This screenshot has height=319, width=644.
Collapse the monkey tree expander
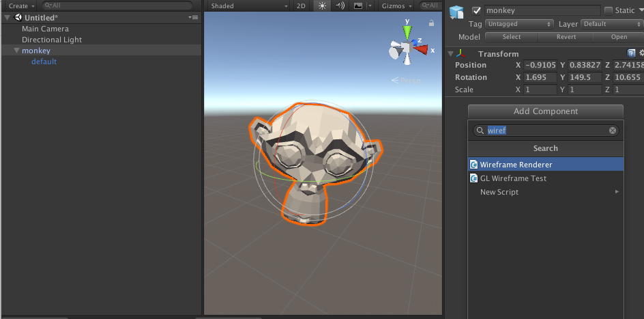coord(16,51)
